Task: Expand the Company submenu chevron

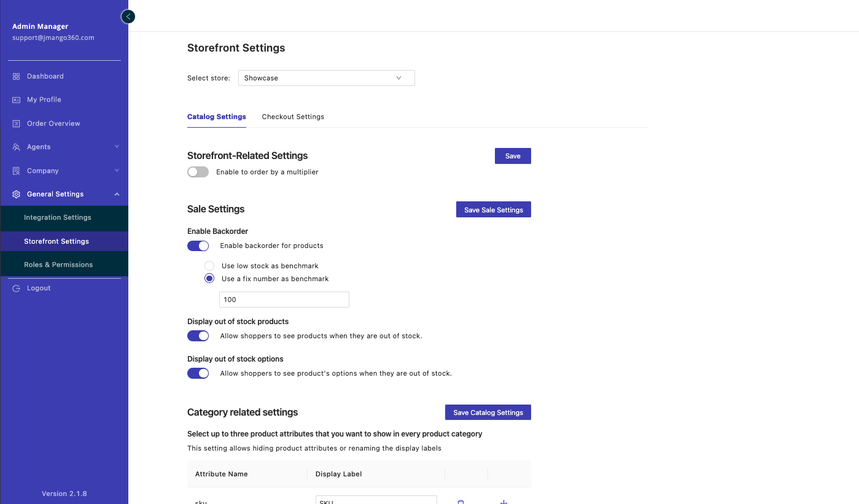Action: [x=117, y=171]
